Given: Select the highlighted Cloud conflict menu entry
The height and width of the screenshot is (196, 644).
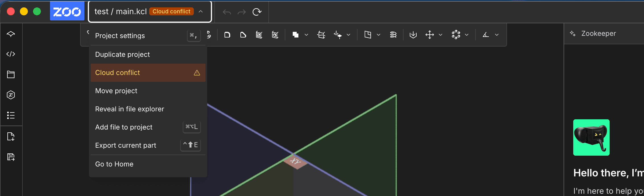Looking at the screenshot, I should 148,73.
